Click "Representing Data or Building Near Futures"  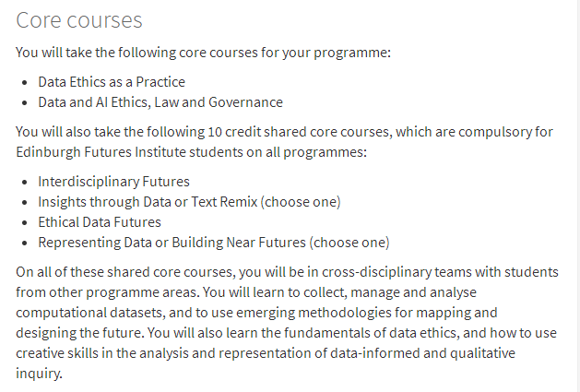coord(172,243)
